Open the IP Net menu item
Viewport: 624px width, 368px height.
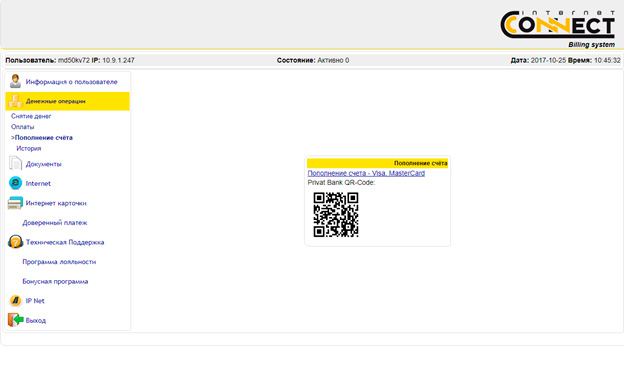click(x=35, y=301)
